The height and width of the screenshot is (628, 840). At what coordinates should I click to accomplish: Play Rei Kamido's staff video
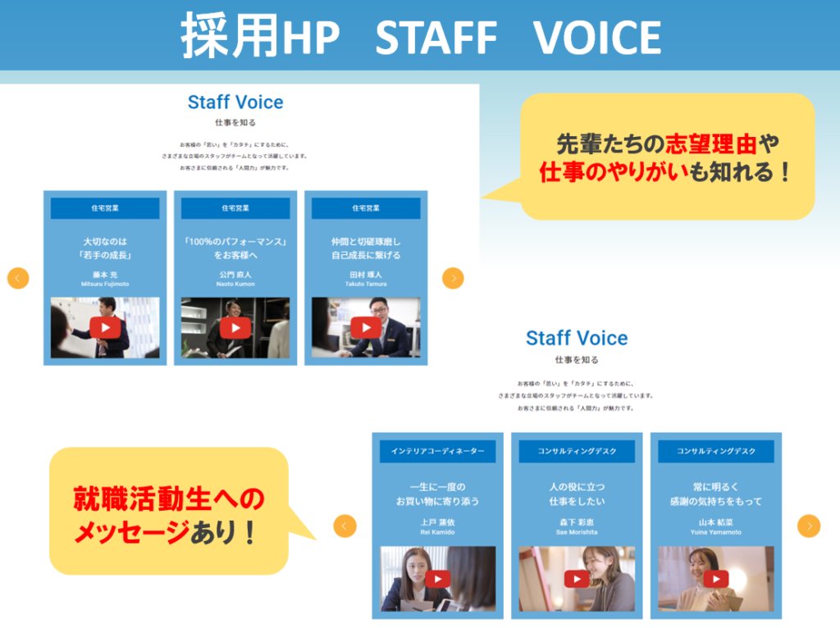[x=437, y=579]
